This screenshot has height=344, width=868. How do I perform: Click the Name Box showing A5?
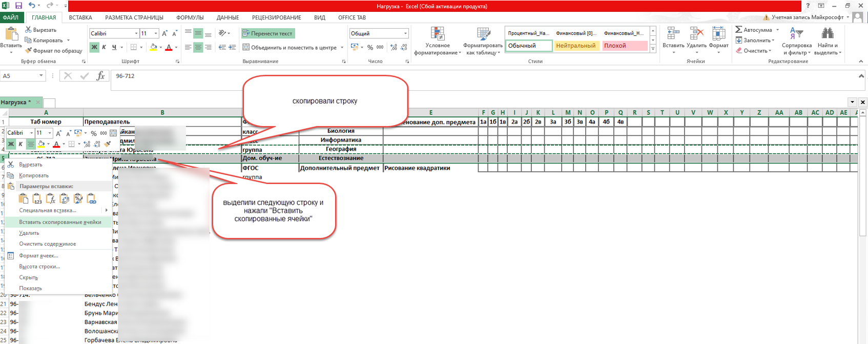click(x=19, y=76)
